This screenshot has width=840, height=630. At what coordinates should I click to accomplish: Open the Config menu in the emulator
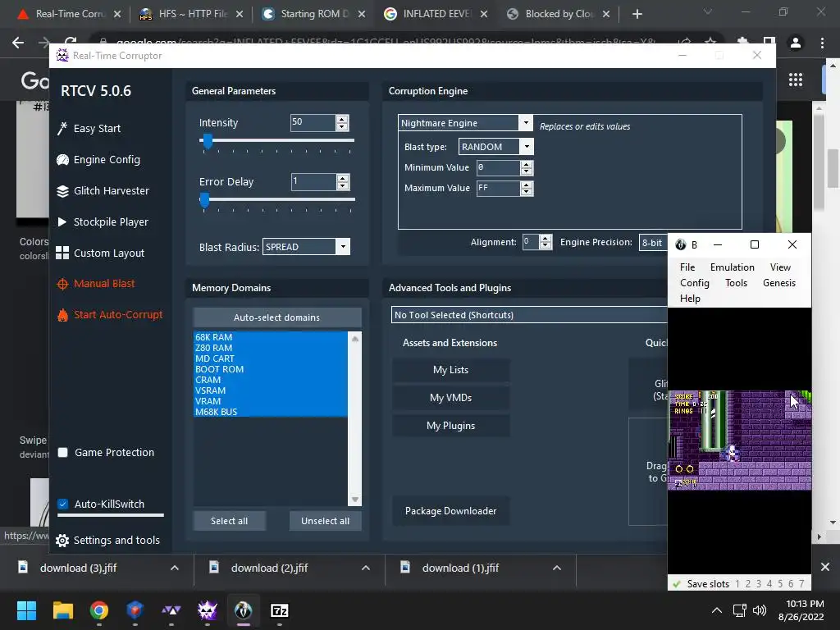[x=694, y=283]
